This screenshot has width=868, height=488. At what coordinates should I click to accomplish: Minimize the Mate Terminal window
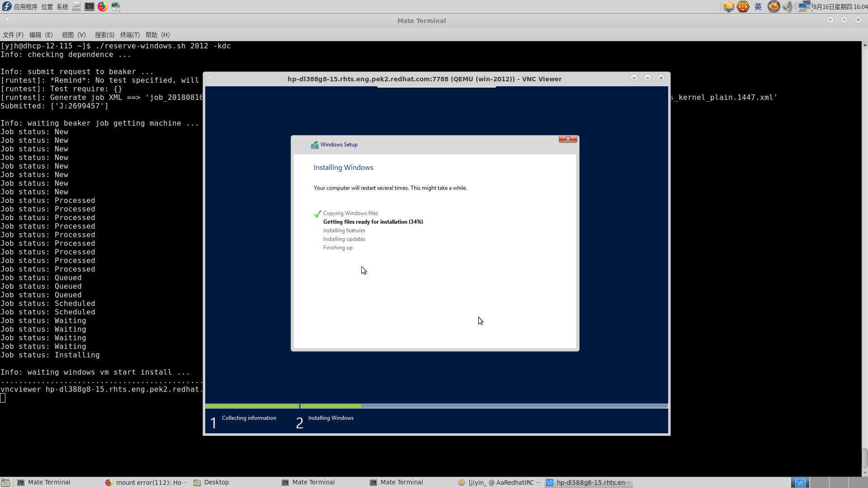point(830,19)
